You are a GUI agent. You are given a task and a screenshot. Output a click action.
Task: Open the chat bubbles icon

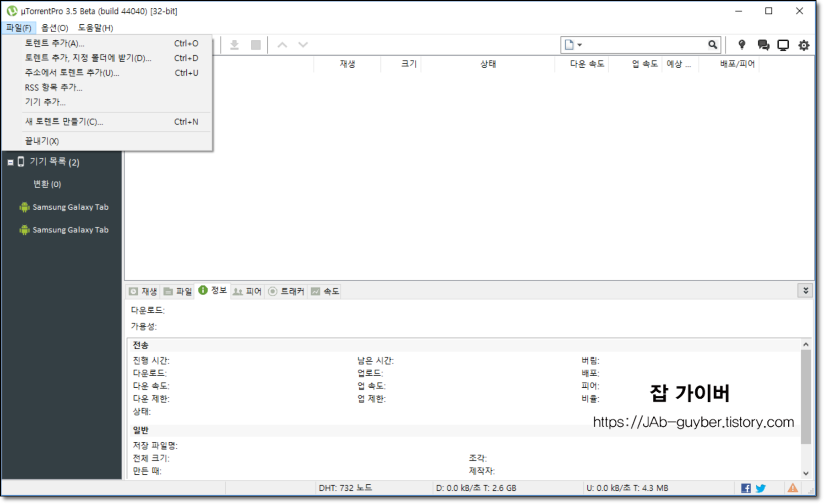(x=763, y=45)
